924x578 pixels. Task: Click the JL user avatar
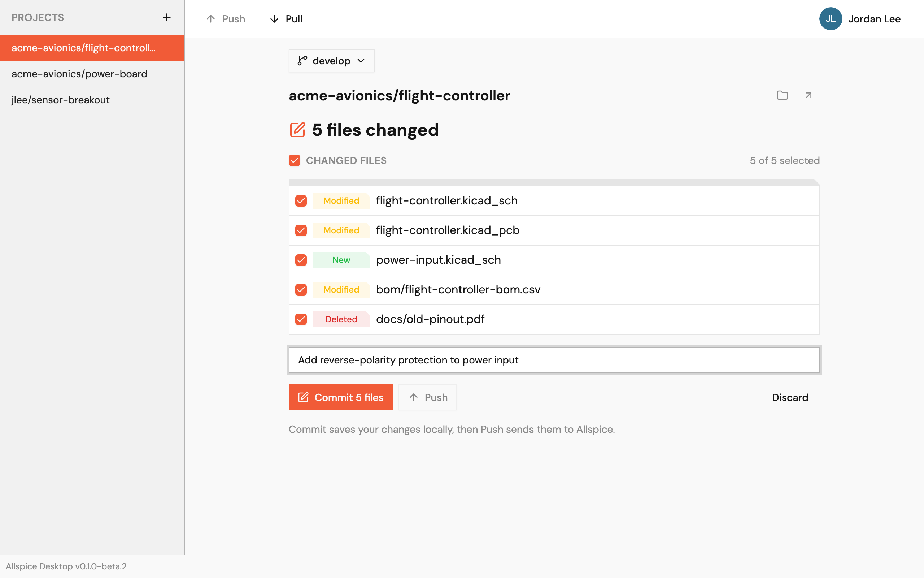pos(831,19)
